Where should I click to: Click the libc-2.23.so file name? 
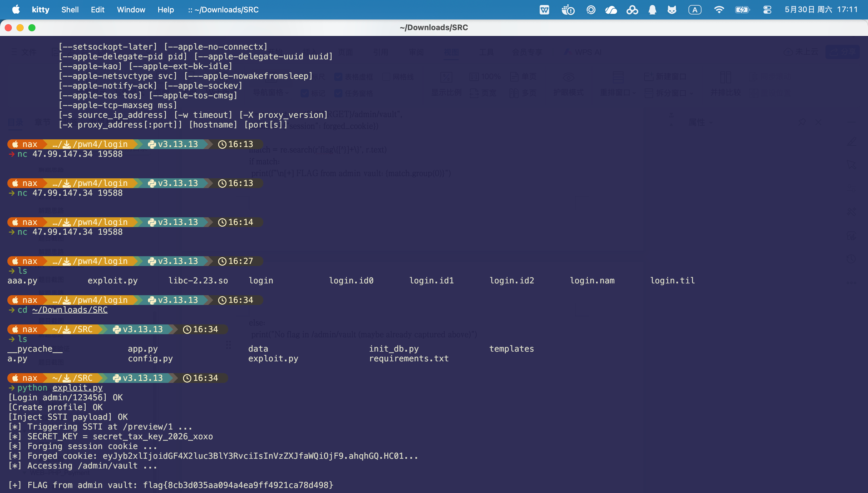coord(198,281)
